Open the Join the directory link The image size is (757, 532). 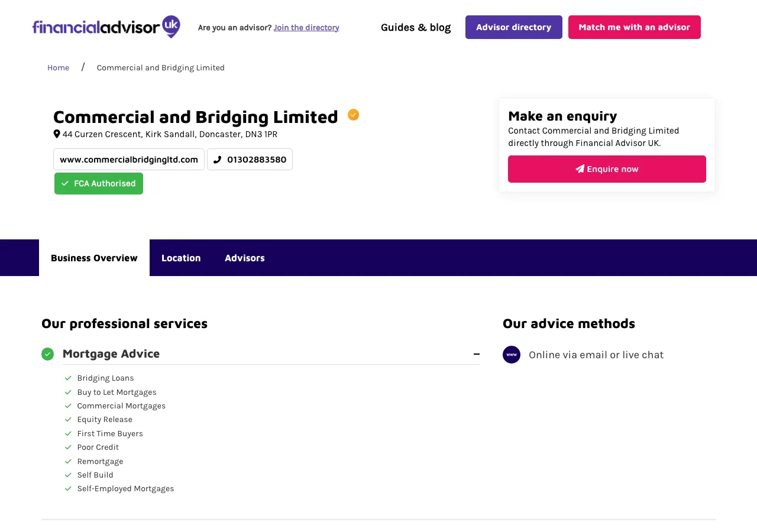[x=306, y=27]
